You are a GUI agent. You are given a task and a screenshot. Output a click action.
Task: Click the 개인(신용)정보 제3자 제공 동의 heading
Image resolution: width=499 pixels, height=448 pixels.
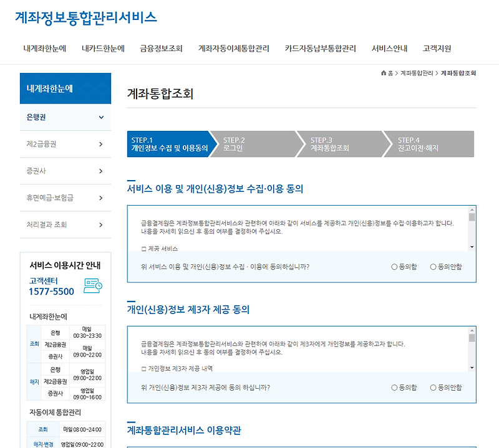click(x=188, y=310)
